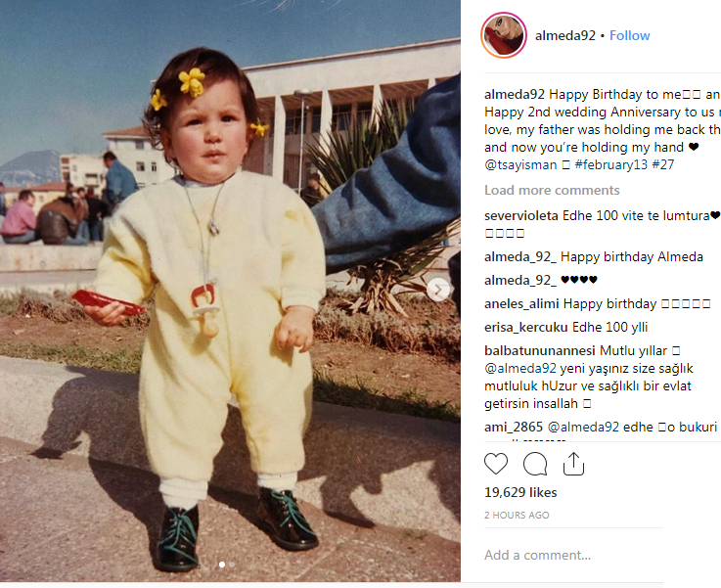Screen dimensions: 721x588
Task: Open aneles_alimi commenter profile
Action: pos(521,304)
